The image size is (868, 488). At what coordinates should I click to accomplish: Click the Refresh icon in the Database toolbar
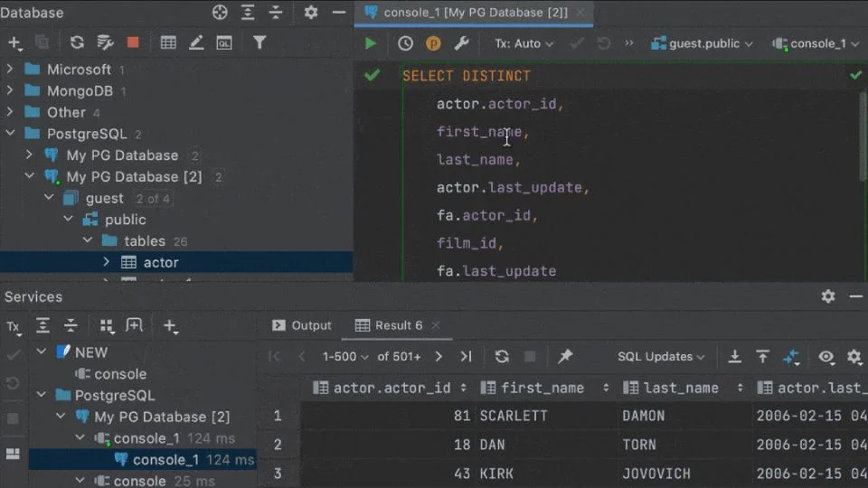coord(77,42)
